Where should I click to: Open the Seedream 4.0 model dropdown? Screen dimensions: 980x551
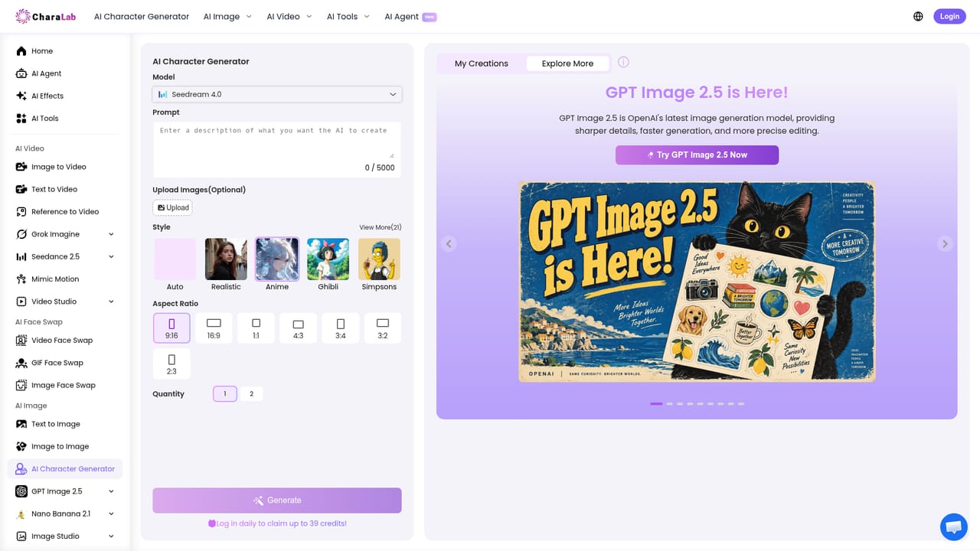tap(277, 94)
